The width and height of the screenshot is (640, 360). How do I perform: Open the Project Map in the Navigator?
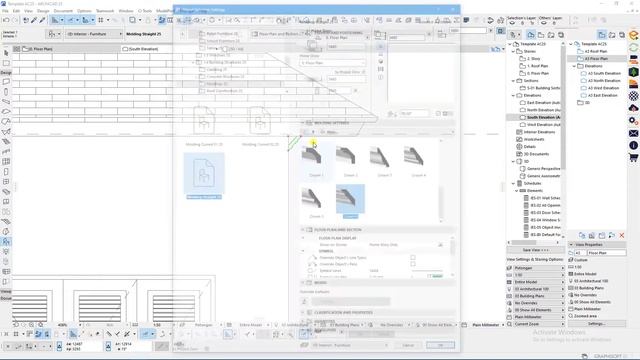pyautogui.click(x=531, y=35)
